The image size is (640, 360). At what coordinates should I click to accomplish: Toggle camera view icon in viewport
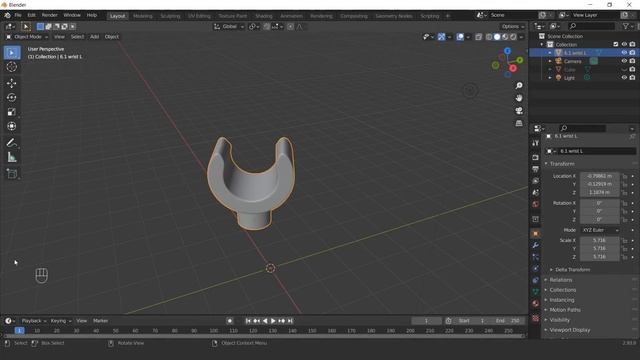point(519,111)
